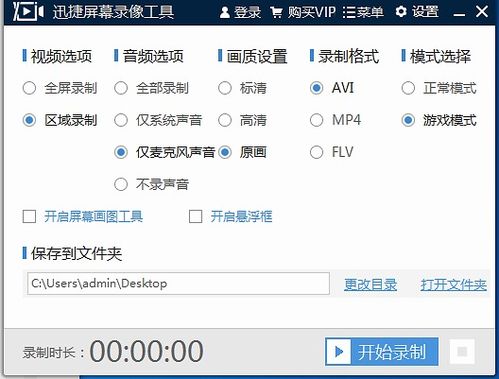The image size is (499, 379).
Task: Click the play triangle icon on 开始录制
Action: [x=339, y=351]
